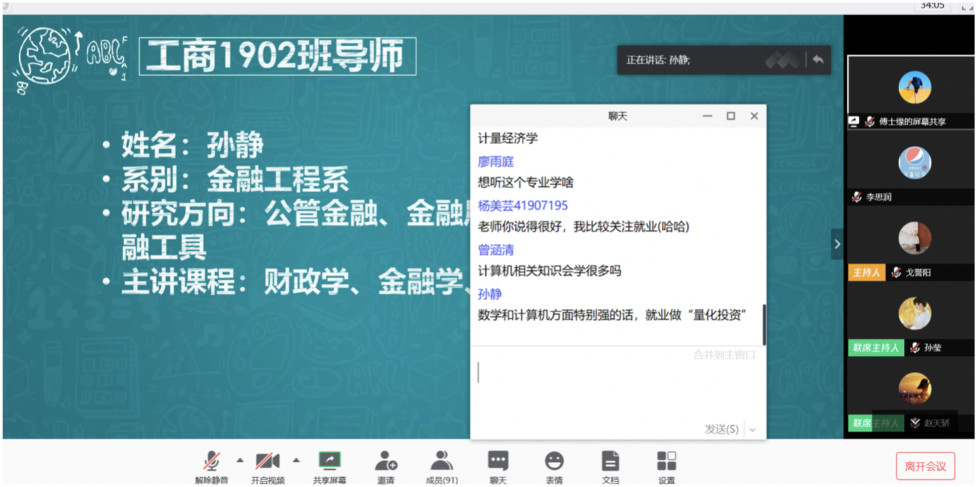Open send options dropdown next to 发送(S)
980x487 pixels.
pyautogui.click(x=752, y=430)
